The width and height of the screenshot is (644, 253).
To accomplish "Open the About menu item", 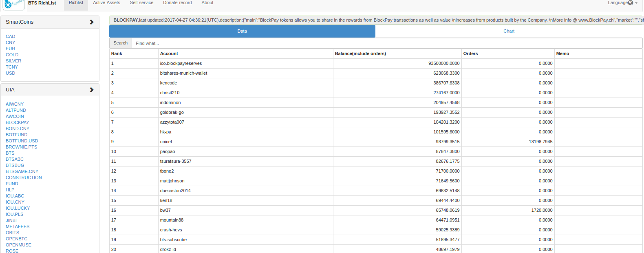I will click(x=207, y=3).
